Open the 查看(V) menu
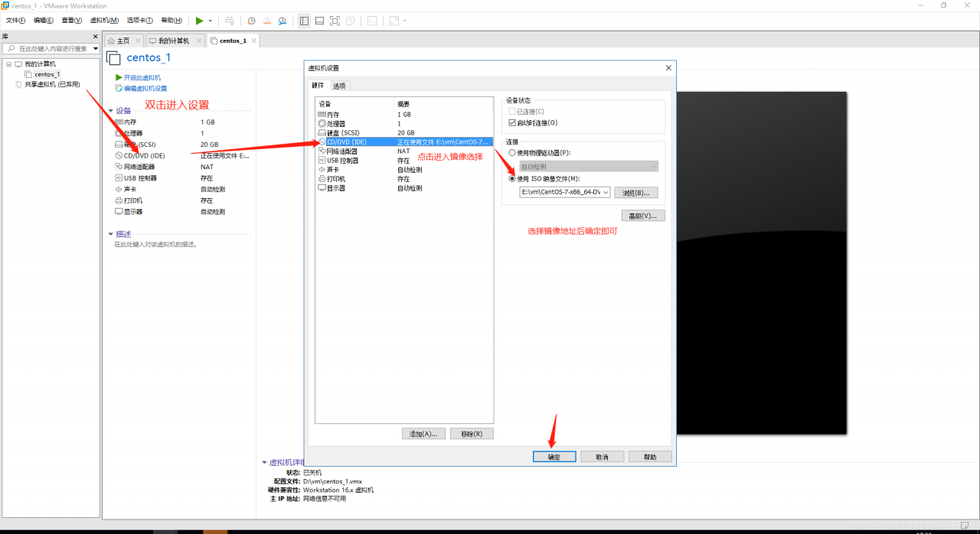Viewport: 980px width, 534px height. [x=72, y=21]
